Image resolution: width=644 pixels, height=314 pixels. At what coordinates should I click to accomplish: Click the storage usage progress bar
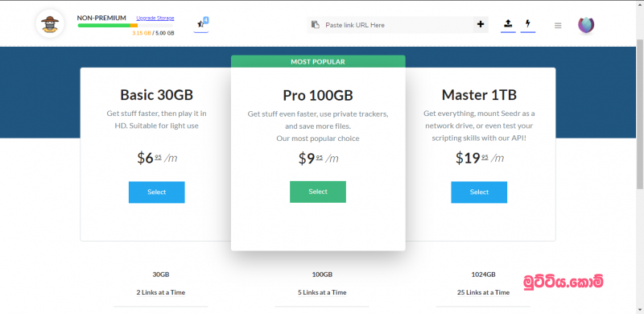[x=126, y=26]
